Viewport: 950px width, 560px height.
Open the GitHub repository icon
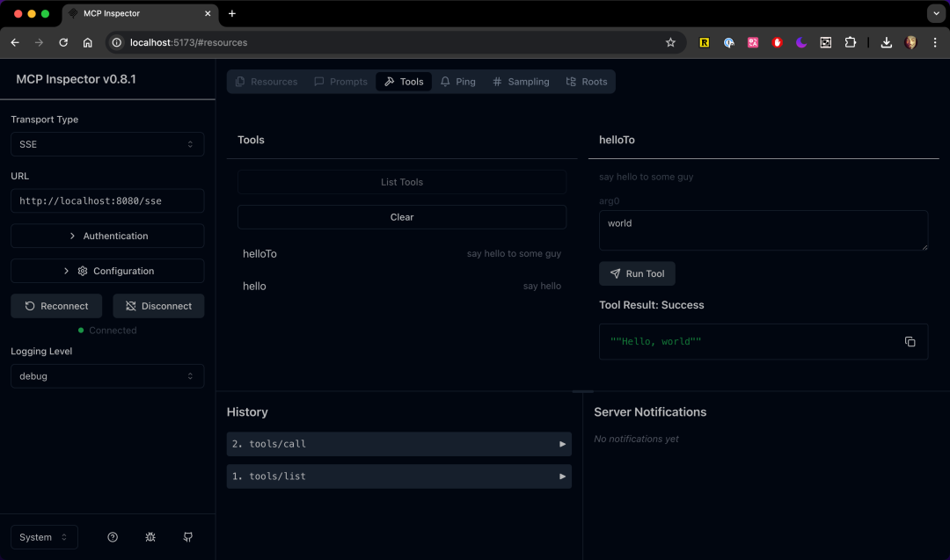[x=188, y=537]
